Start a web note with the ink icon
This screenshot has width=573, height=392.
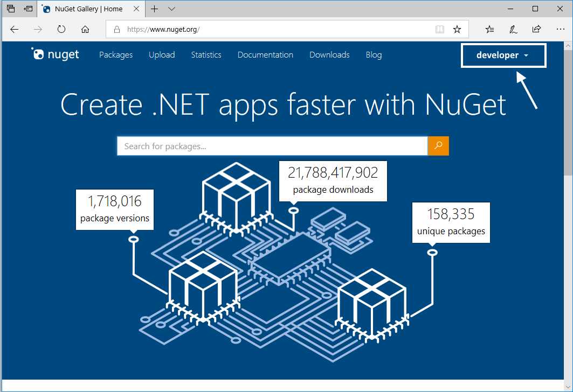513,30
